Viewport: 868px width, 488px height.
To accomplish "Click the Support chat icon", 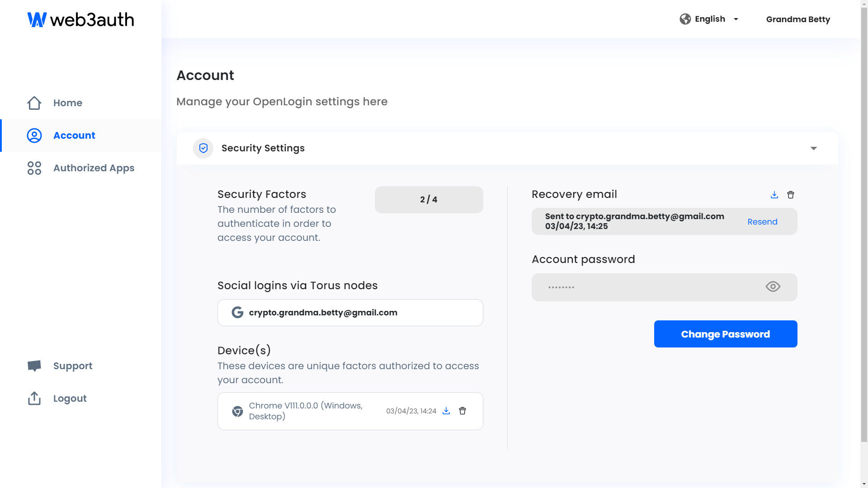I will 34,366.
